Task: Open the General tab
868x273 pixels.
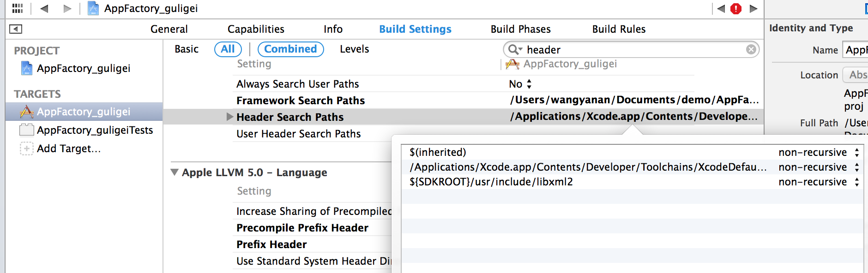Action: [x=169, y=29]
